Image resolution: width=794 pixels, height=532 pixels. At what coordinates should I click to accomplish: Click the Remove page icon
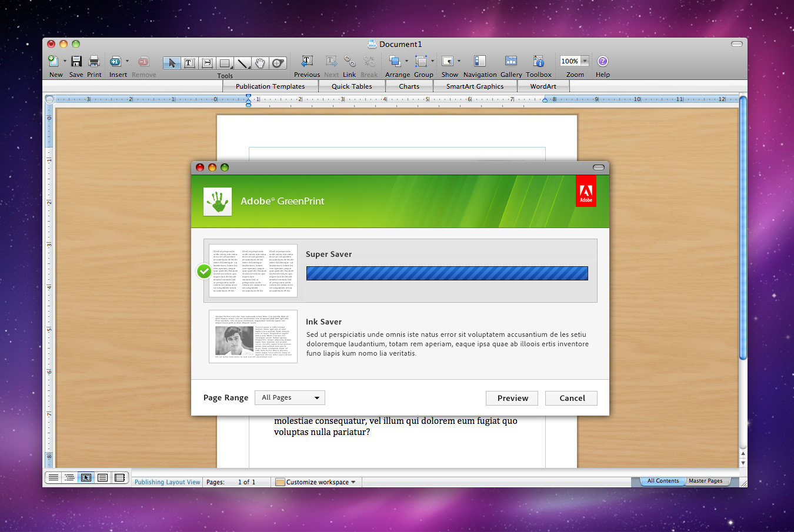(144, 61)
